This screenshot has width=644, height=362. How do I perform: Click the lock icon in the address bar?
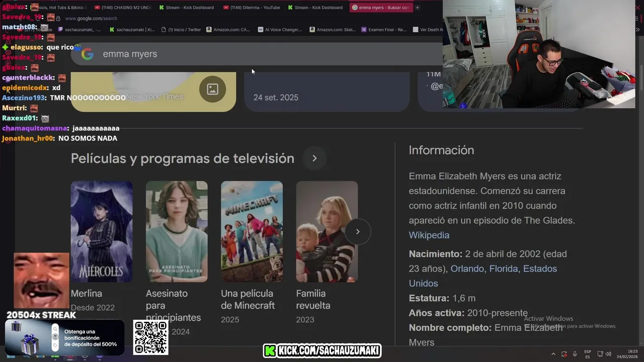click(x=58, y=19)
